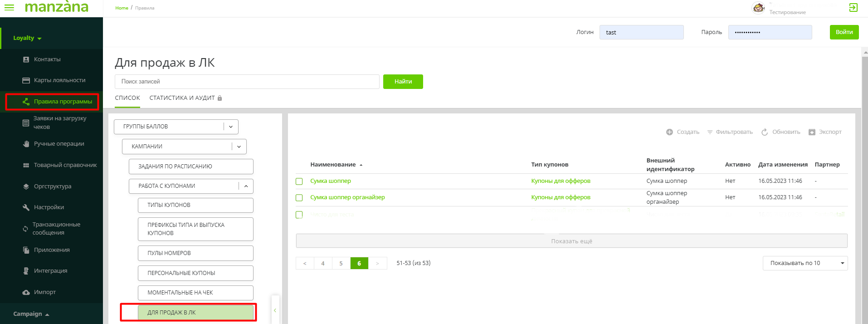Image resolution: width=868 pixels, height=324 pixels.
Task: Open the hamburger menu icon
Action: coord(9,7)
